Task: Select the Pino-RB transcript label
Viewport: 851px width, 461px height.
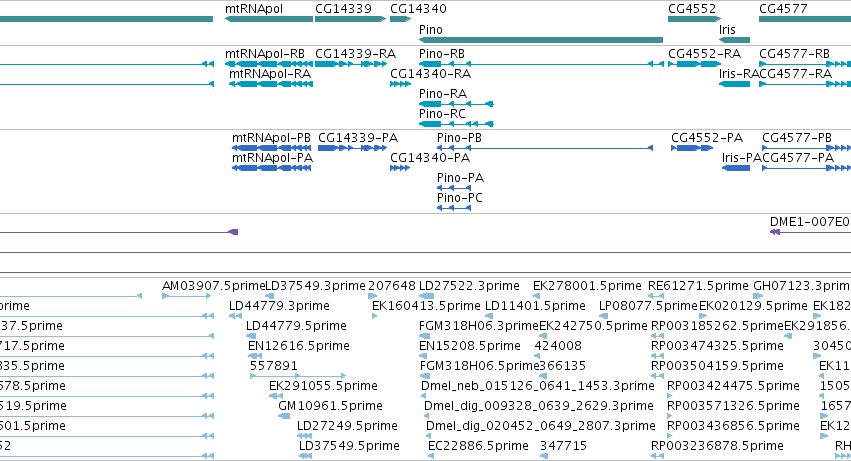Action: click(x=442, y=54)
